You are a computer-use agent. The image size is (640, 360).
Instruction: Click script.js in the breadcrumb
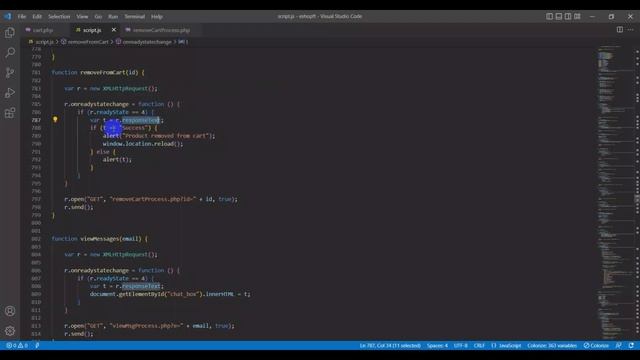click(x=44, y=42)
